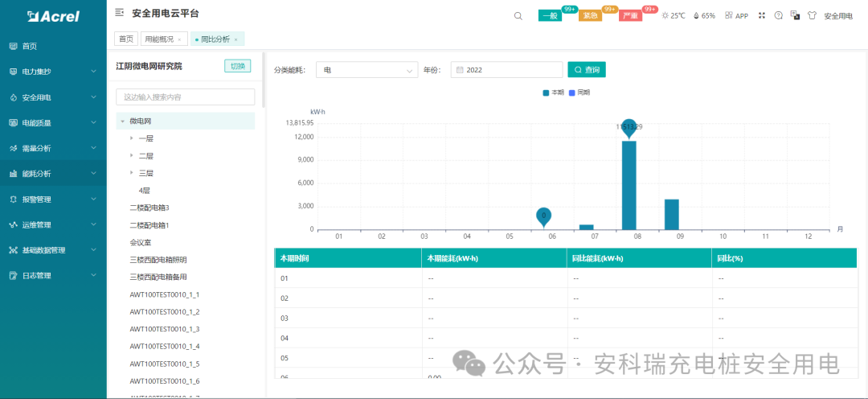Viewport: 868px width, 399px height.
Task: Click the 能耗分析 sidebar icon
Action: pos(14,174)
